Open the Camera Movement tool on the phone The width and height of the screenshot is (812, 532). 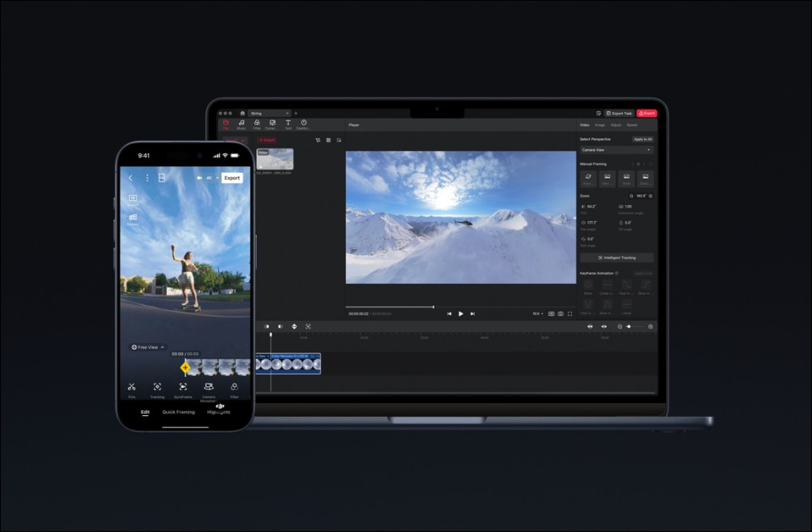(208, 388)
